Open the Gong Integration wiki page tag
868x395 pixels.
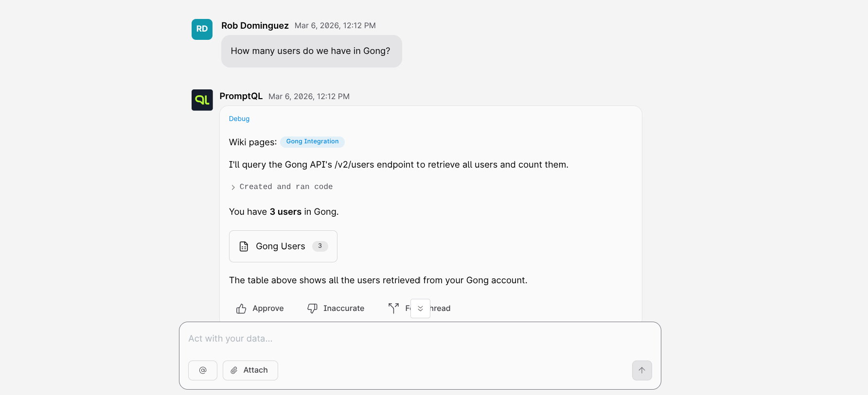[312, 142]
